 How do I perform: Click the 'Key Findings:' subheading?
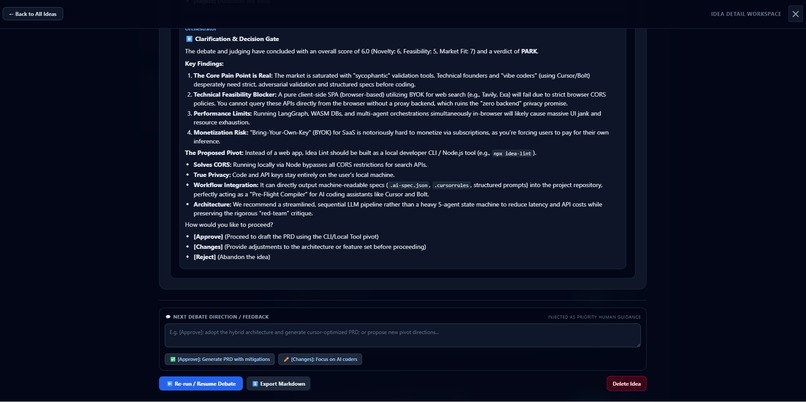(x=204, y=64)
